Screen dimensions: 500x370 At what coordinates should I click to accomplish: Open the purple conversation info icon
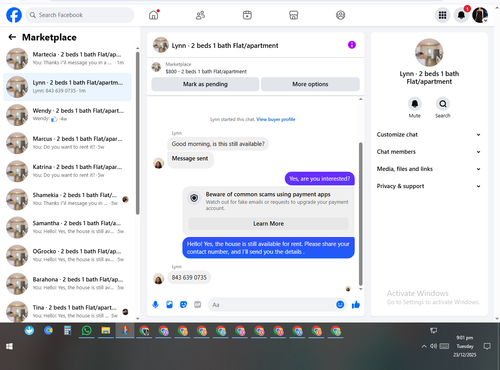click(x=352, y=45)
